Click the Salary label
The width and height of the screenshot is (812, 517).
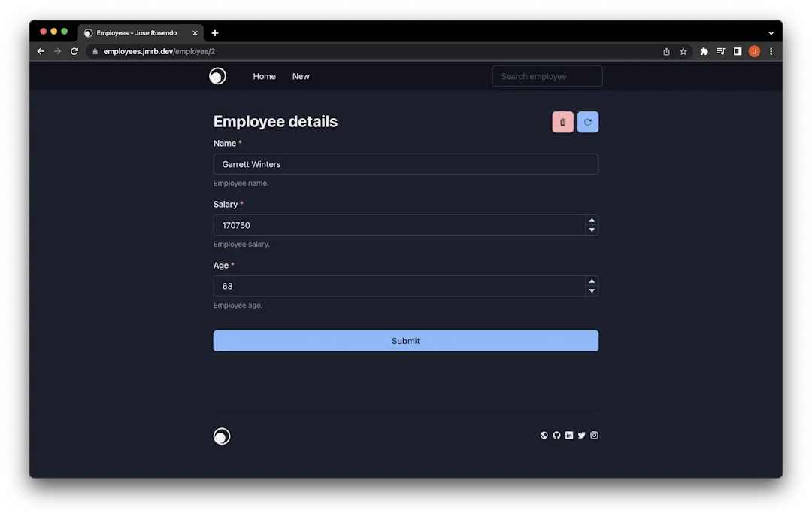(x=226, y=204)
